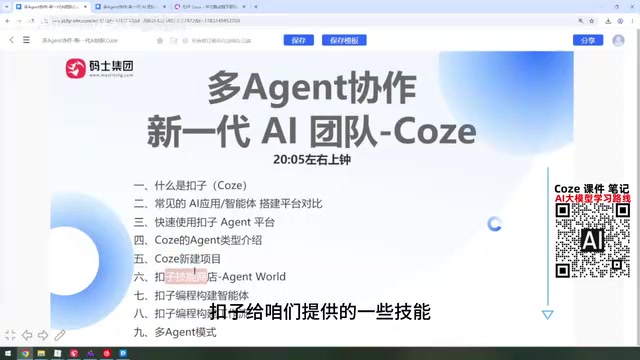
Task: Go to previous slide with left arrow
Action: pos(27,335)
